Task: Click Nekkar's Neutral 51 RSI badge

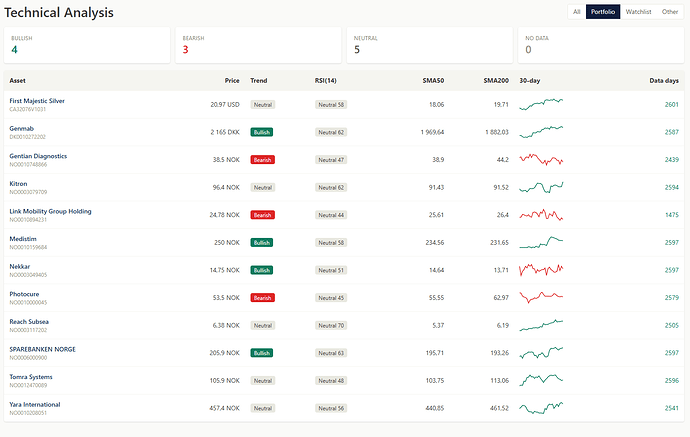Action: [x=331, y=270]
